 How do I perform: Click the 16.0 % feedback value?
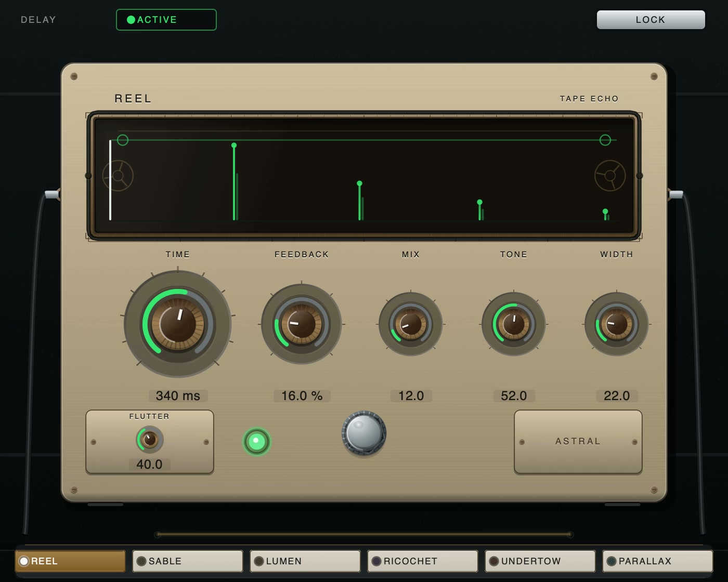point(302,396)
